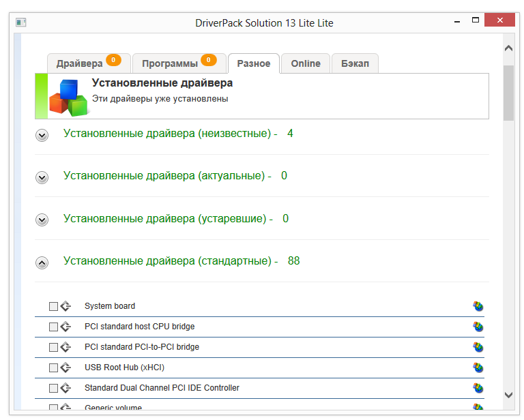The width and height of the screenshot is (524, 420).
Task: Click the vertical scrollbar thumb
Action: coord(508,92)
